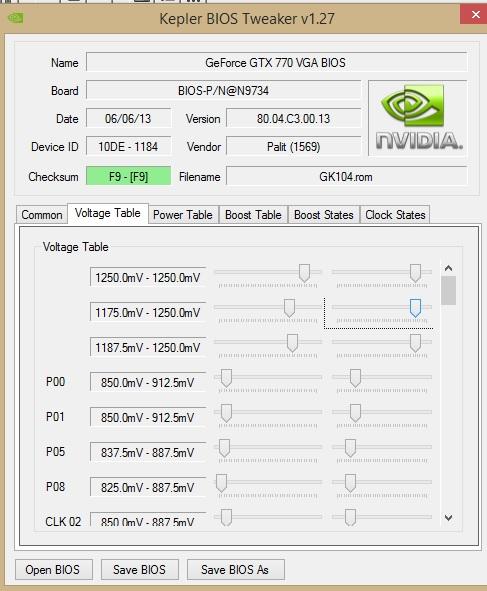The image size is (487, 591).
Task: Click the NVIDIA logo image
Action: pos(417,118)
